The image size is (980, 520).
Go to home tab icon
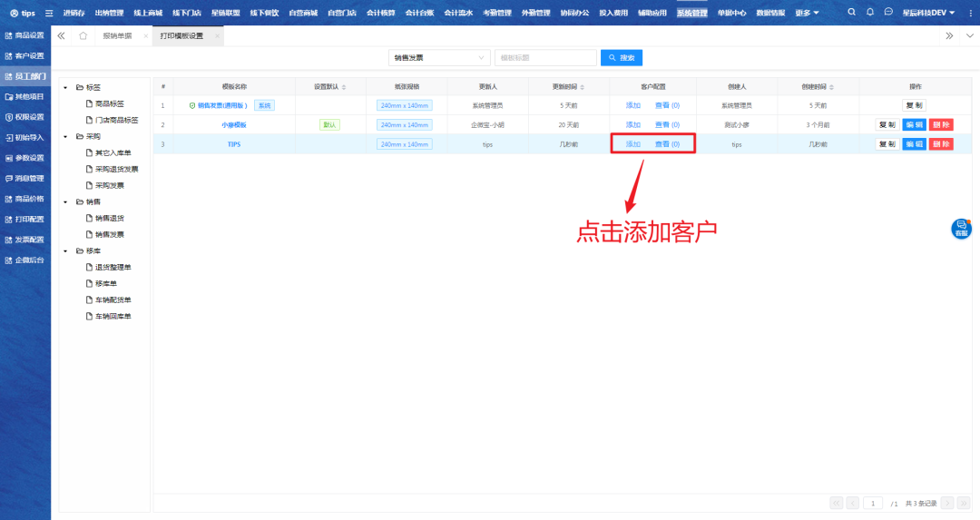click(x=83, y=35)
